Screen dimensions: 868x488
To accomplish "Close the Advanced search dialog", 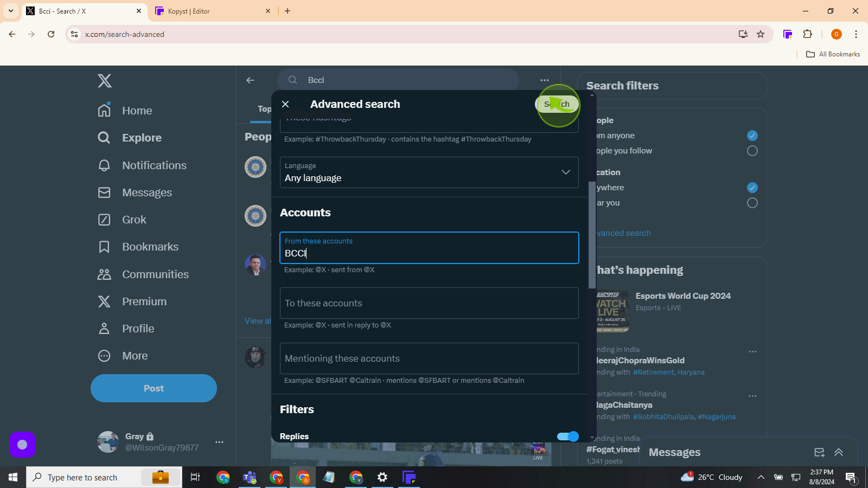I will point(285,104).
